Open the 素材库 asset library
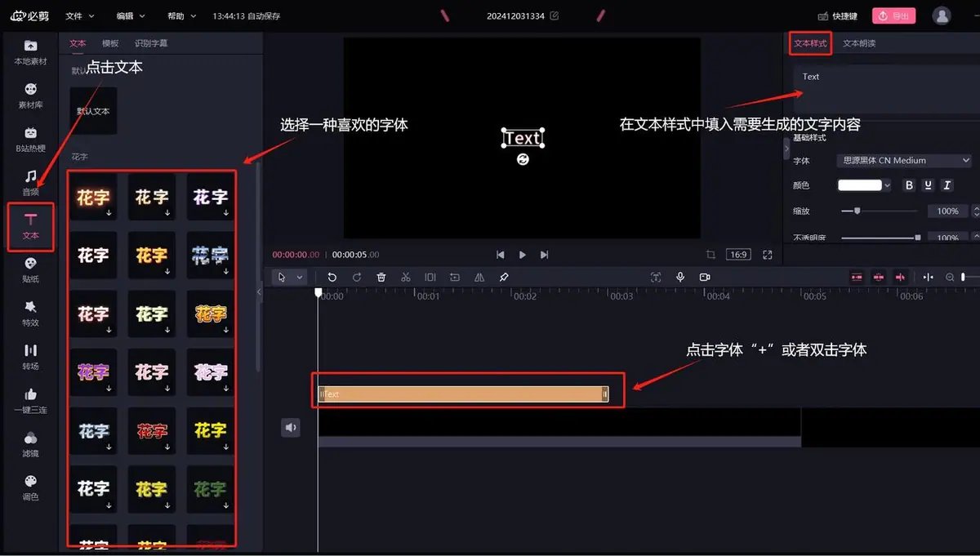980x556 pixels. pos(30,96)
